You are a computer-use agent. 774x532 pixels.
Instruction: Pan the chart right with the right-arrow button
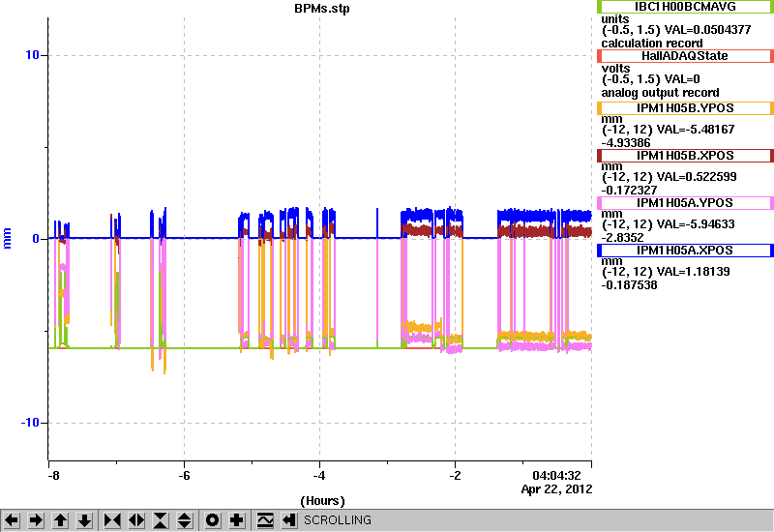[x=36, y=520]
